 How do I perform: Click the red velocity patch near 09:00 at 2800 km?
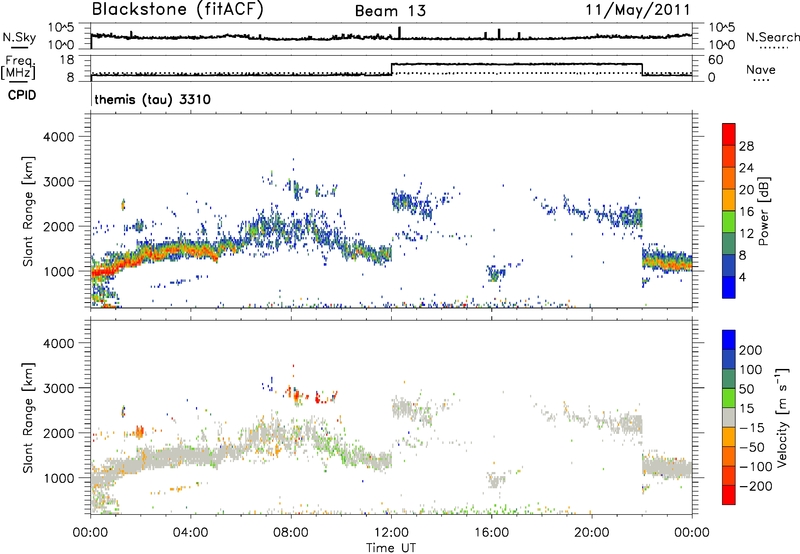coord(320,399)
